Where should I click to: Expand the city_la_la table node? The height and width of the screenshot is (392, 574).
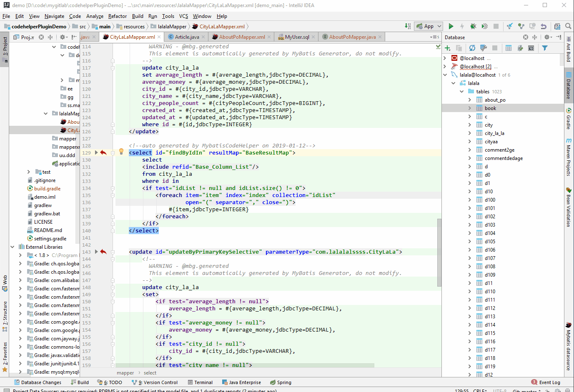470,133
